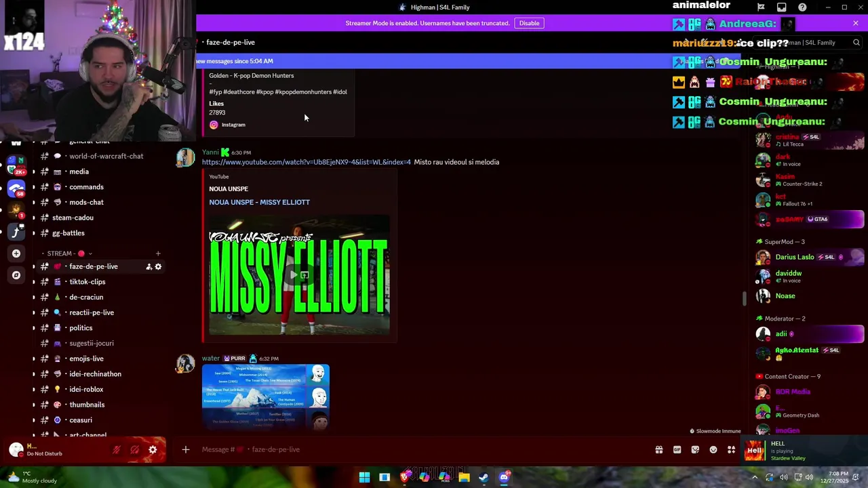Open Steam from the taskbar
The height and width of the screenshot is (488, 868).
pyautogui.click(x=484, y=477)
